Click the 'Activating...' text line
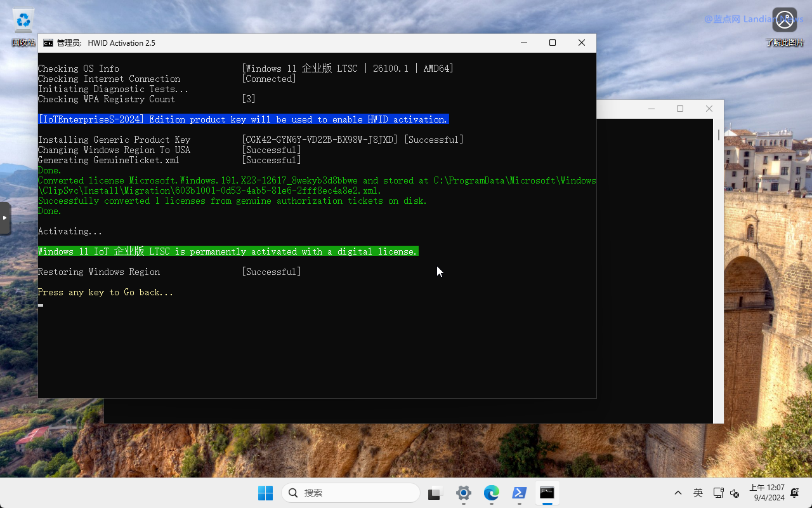The width and height of the screenshot is (812, 508). 70,231
